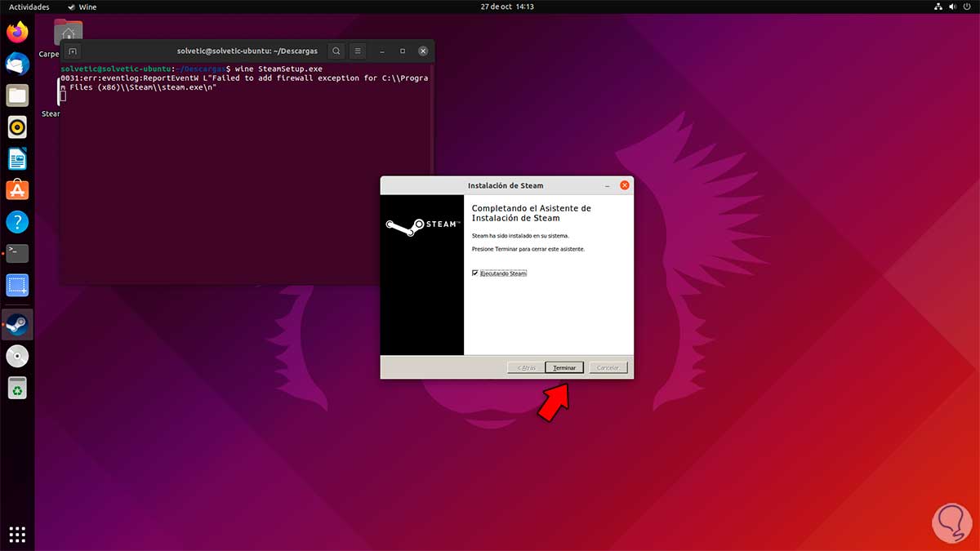Image resolution: width=980 pixels, height=551 pixels.
Task: Toggle the Ejecutando Steam checkbox
Action: click(x=475, y=273)
